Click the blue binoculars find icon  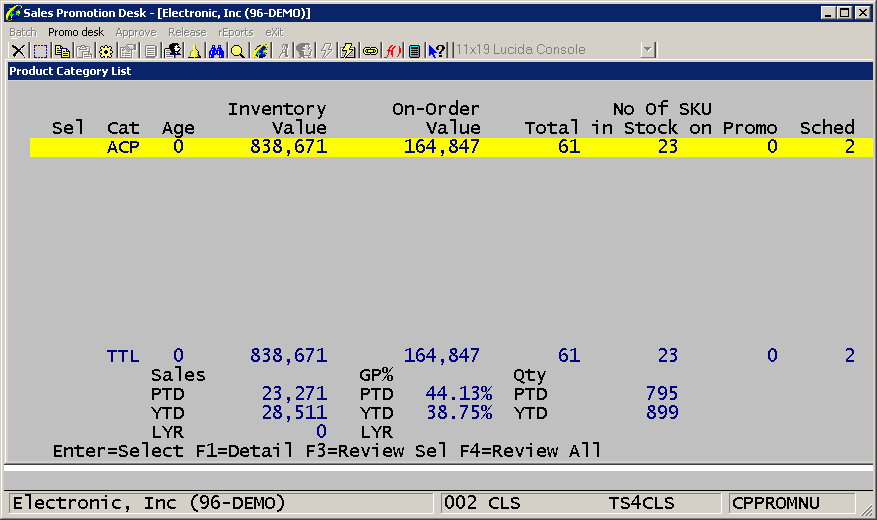[x=216, y=51]
